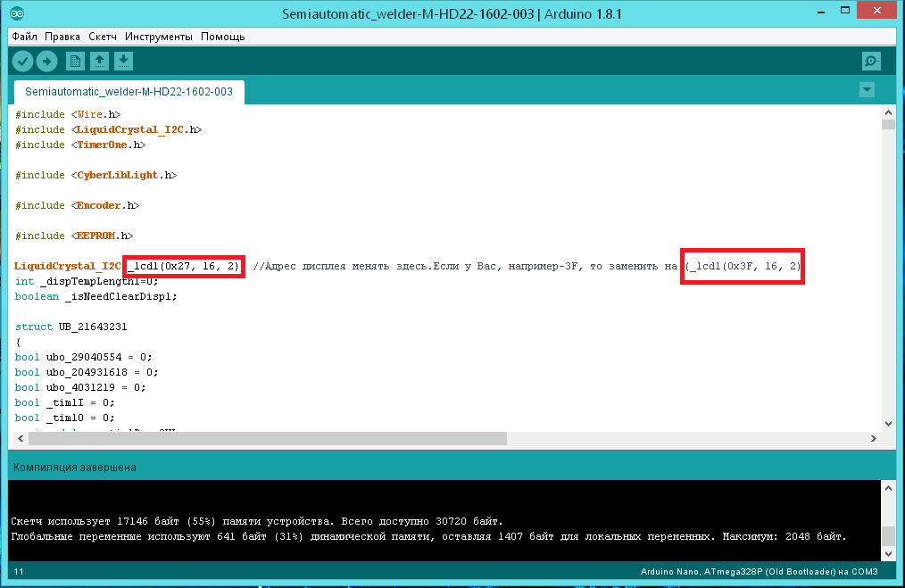905x588 pixels.
Task: Open the Помощь menu
Action: click(x=222, y=37)
